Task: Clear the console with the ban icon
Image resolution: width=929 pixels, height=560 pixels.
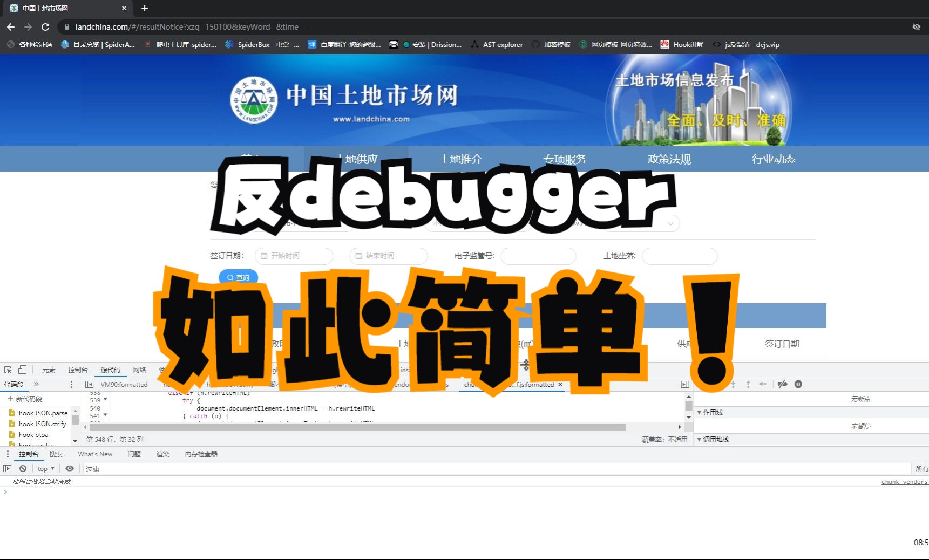Action: click(23, 469)
